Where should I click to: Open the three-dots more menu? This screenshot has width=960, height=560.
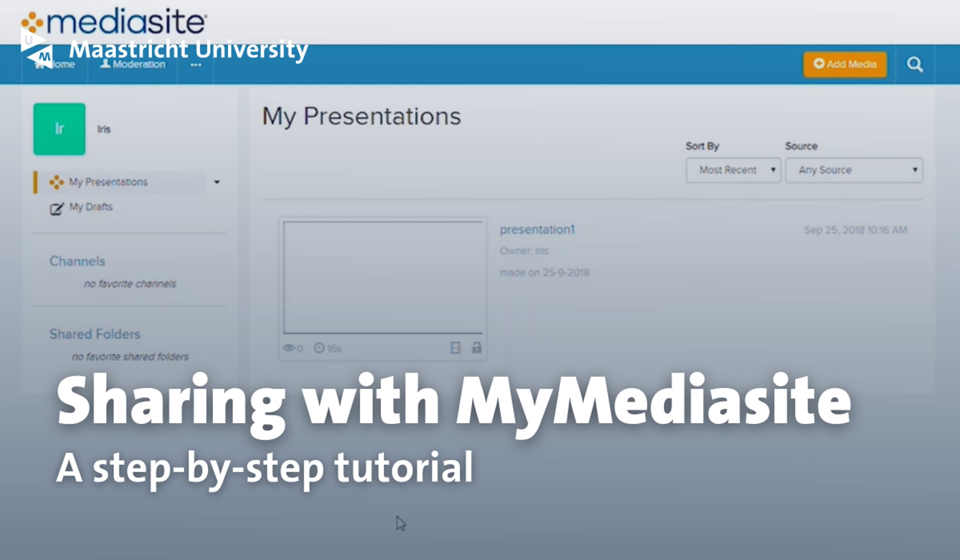tap(196, 65)
